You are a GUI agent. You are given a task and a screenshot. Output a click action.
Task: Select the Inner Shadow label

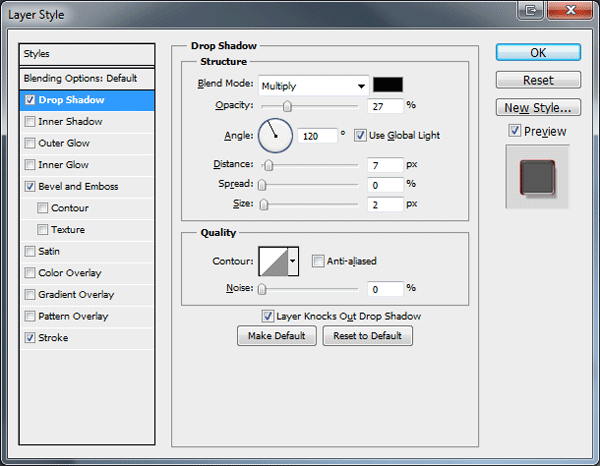coord(70,122)
